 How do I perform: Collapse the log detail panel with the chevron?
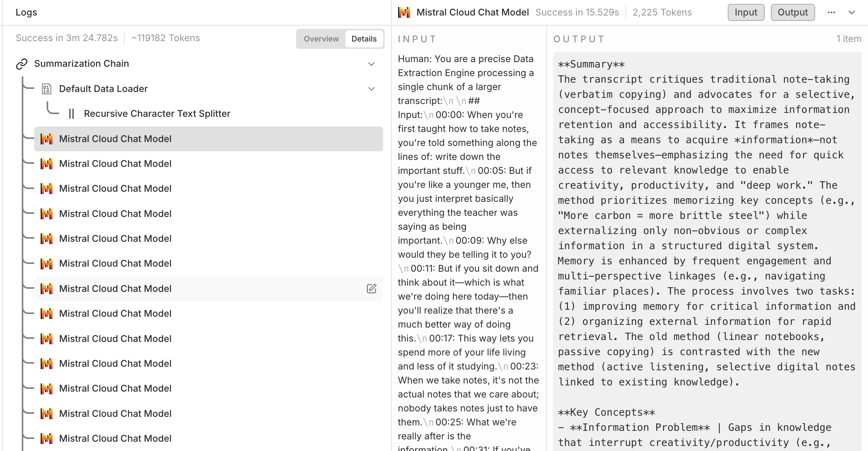[852, 12]
